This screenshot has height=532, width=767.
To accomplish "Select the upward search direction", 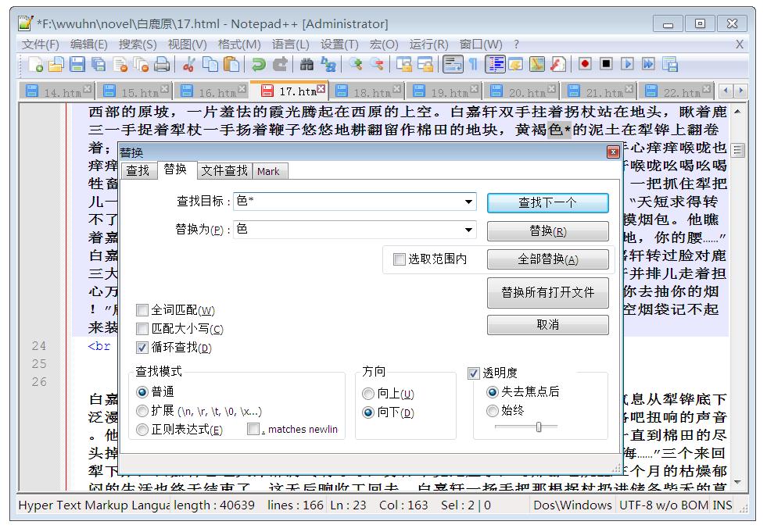I will [367, 394].
